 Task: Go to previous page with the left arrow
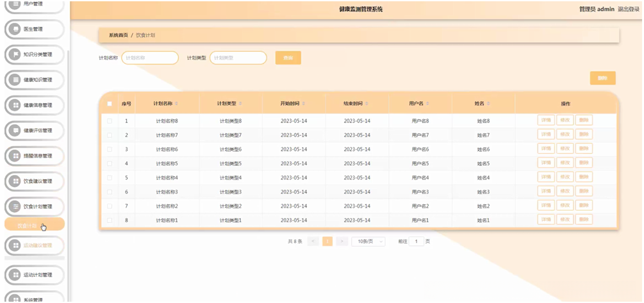313,242
